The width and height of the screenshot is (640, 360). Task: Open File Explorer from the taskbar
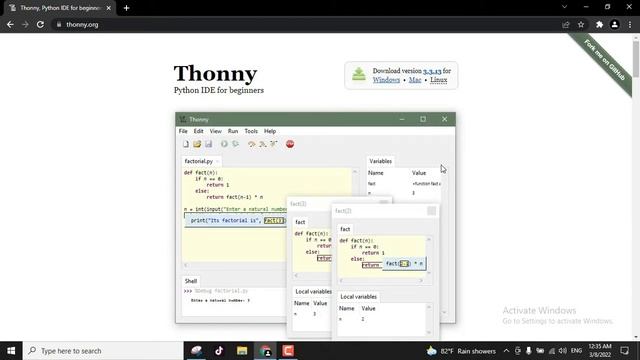(242, 351)
